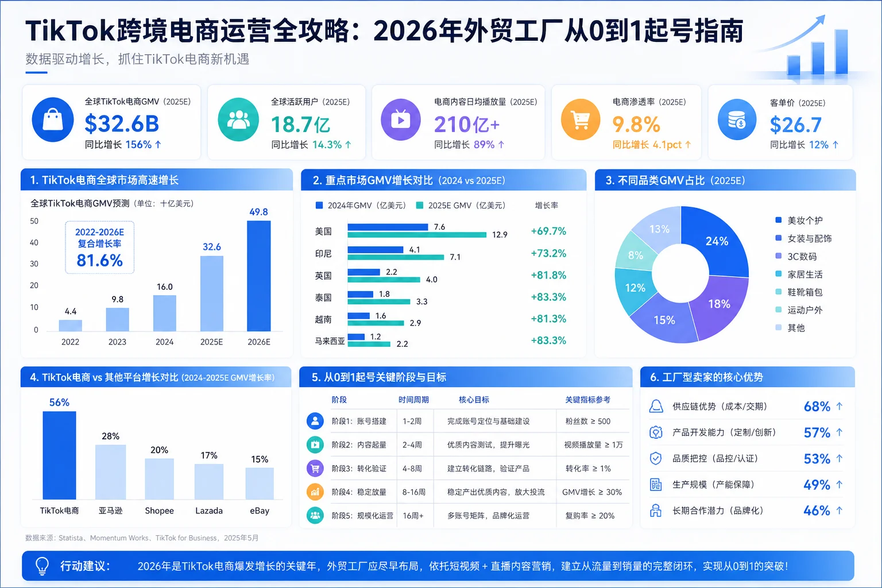
Task: Click the 57% value for 产品开发能力
Action: click(x=817, y=432)
